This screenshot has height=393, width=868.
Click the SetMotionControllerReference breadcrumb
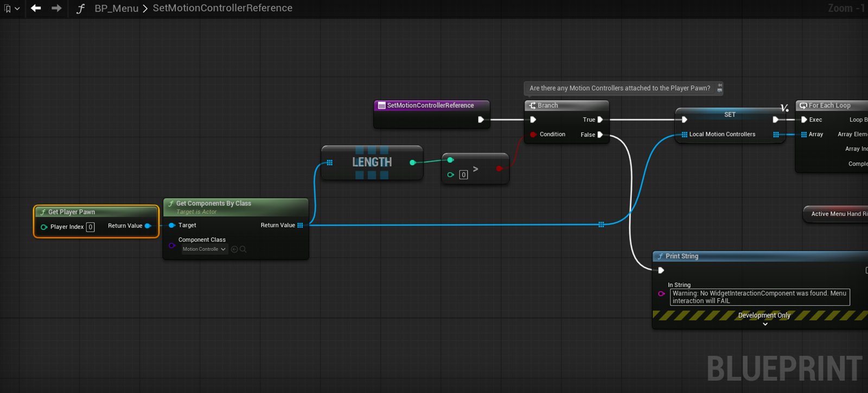coord(222,8)
